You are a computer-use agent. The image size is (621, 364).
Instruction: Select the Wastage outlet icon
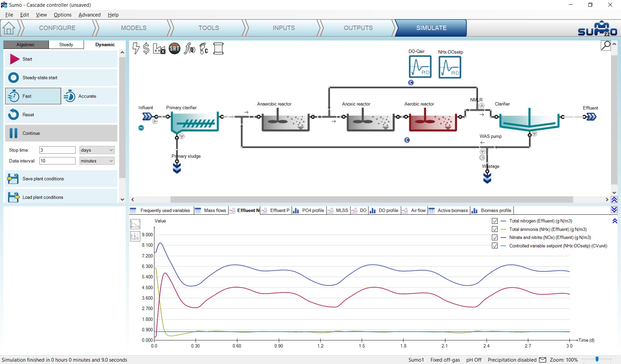487,178
